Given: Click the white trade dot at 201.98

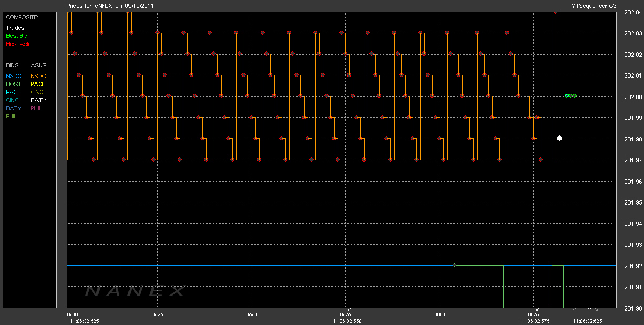Looking at the screenshot, I should click(559, 138).
